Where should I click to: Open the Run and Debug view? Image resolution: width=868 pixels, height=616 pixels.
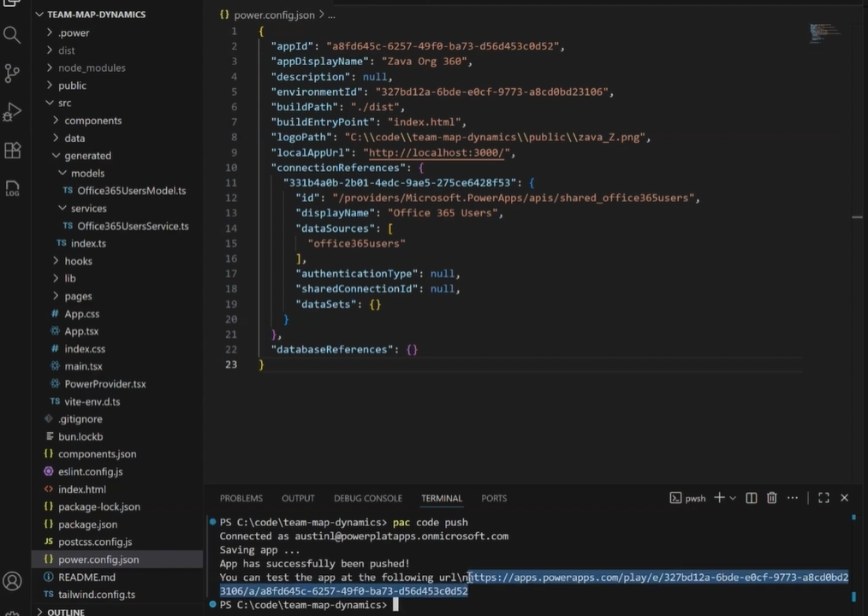coord(12,111)
